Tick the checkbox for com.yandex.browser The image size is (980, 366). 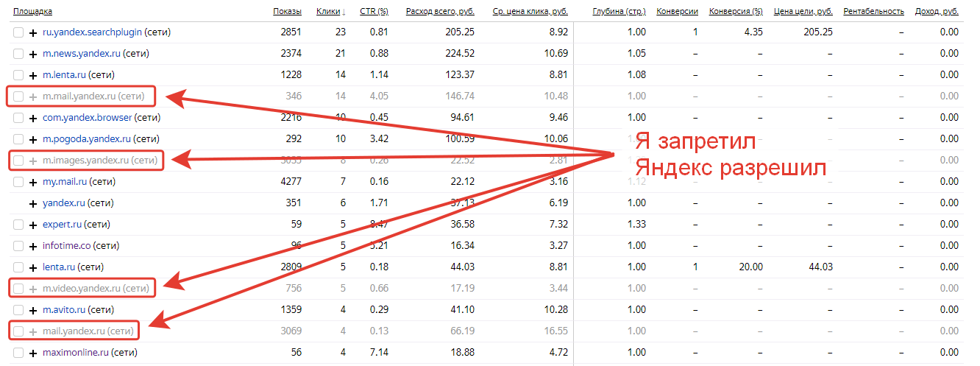pos(18,118)
